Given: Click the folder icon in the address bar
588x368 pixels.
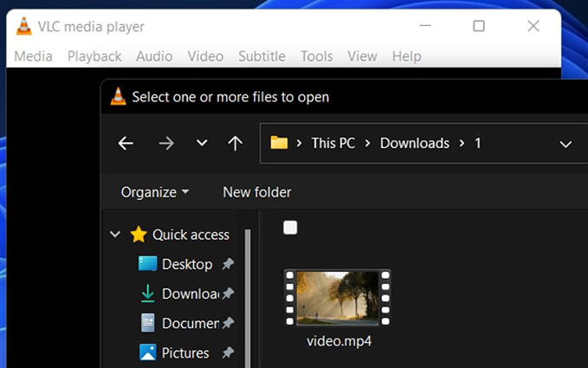Looking at the screenshot, I should pos(279,143).
